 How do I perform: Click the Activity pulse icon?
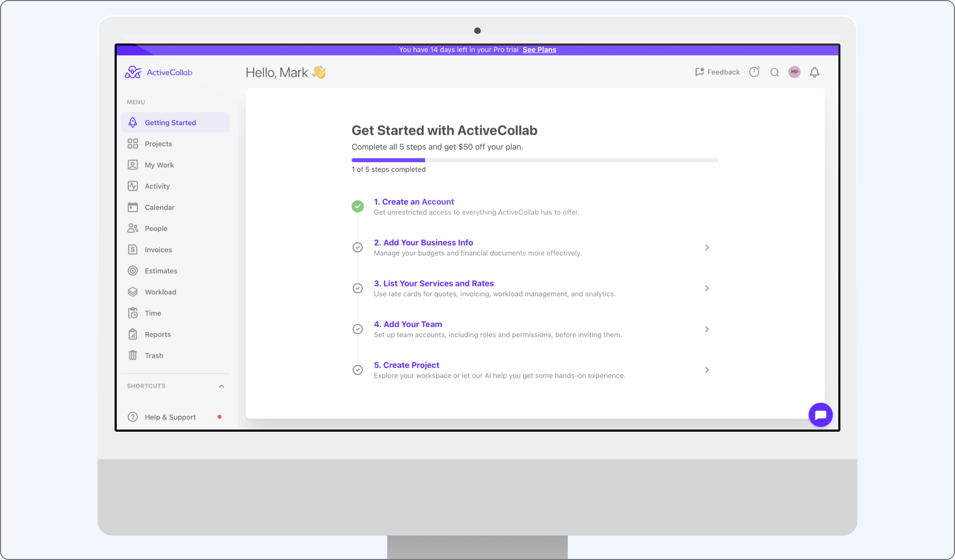(133, 186)
